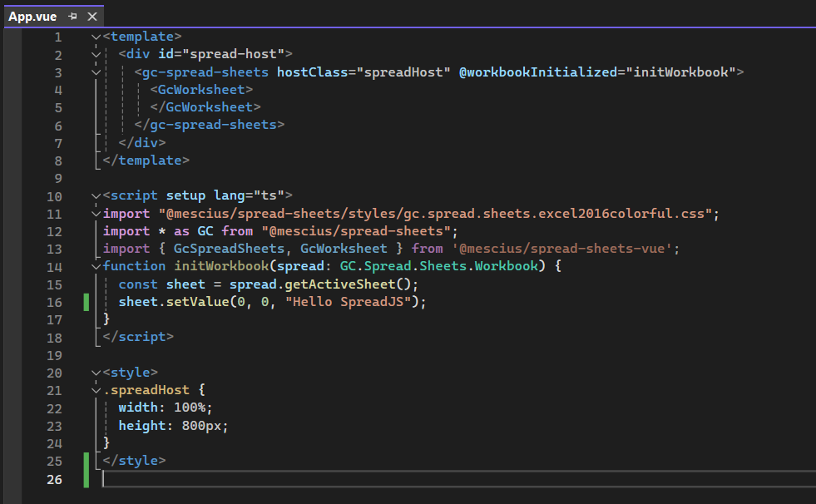Collapse the style block on line 20
Screen dimensions: 816x504
point(95,372)
